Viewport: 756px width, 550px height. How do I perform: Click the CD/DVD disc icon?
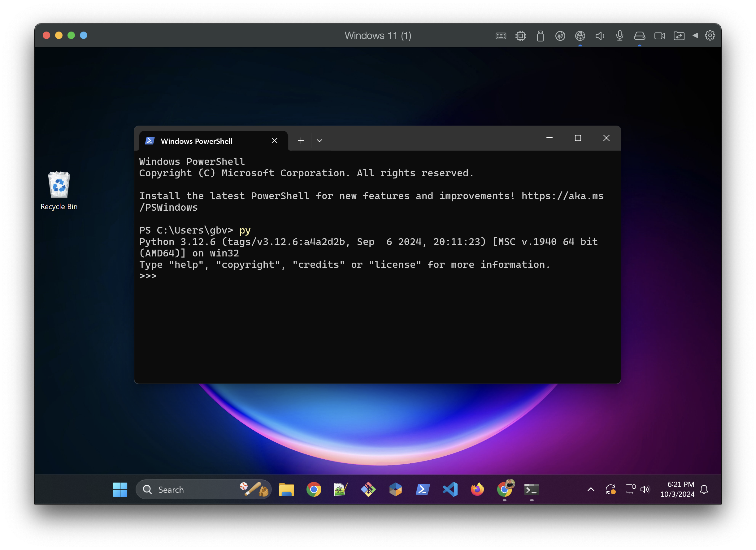(x=560, y=36)
